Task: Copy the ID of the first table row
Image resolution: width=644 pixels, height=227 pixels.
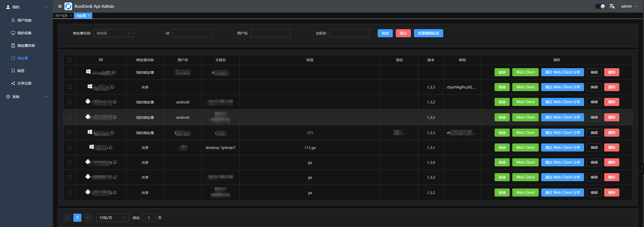Action: tap(114, 72)
